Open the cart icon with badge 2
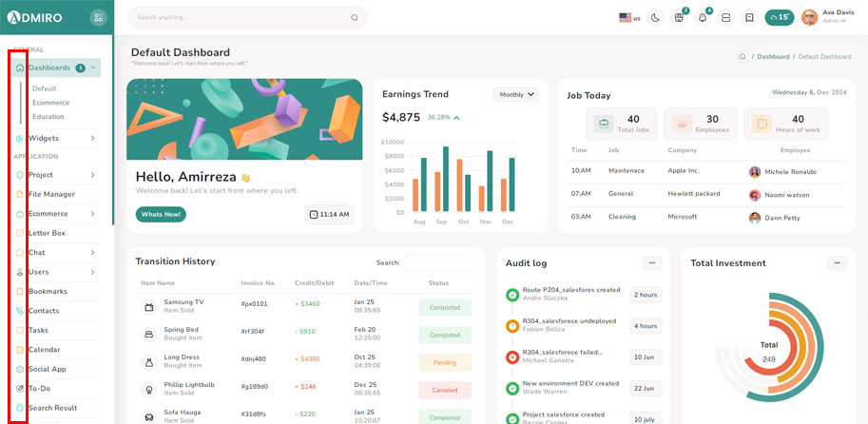Viewport: 868px width, 424px height. [679, 17]
